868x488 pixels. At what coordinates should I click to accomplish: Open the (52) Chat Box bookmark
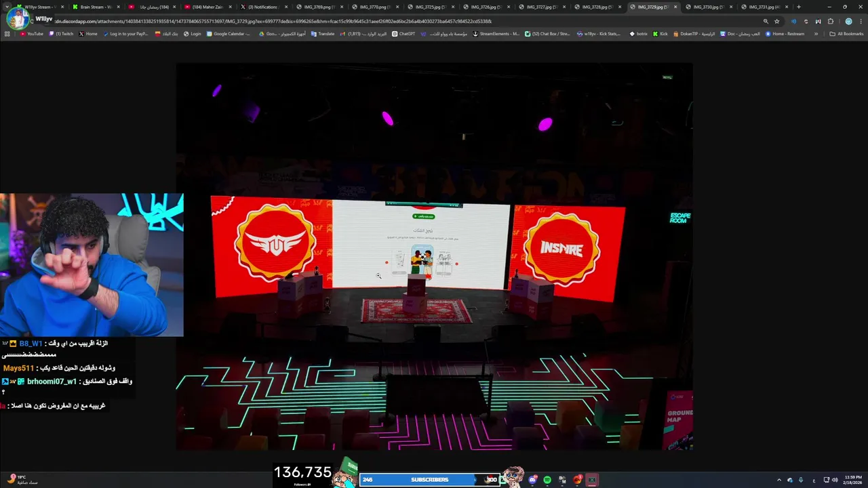[x=548, y=34]
